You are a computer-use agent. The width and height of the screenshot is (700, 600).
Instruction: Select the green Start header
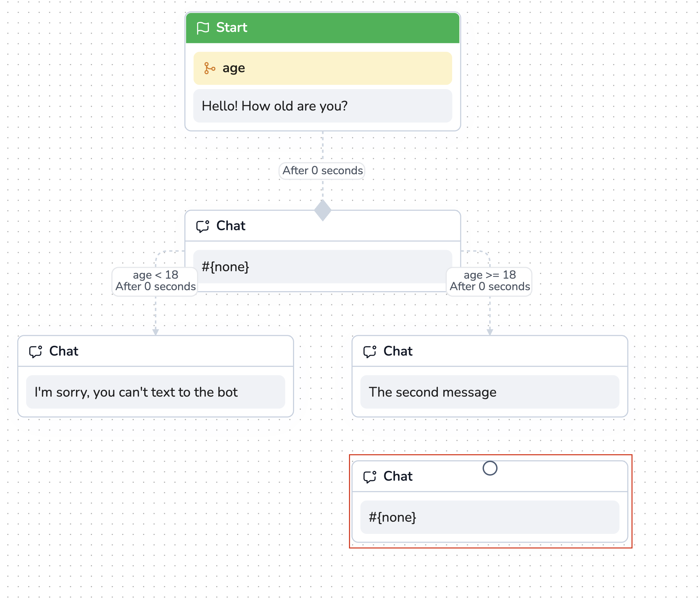point(323,28)
